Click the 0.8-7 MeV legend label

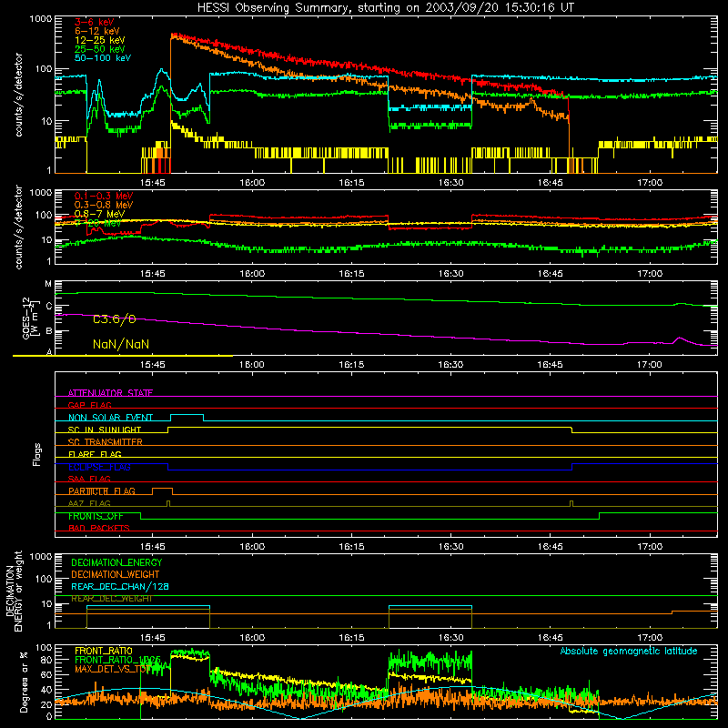(99, 214)
